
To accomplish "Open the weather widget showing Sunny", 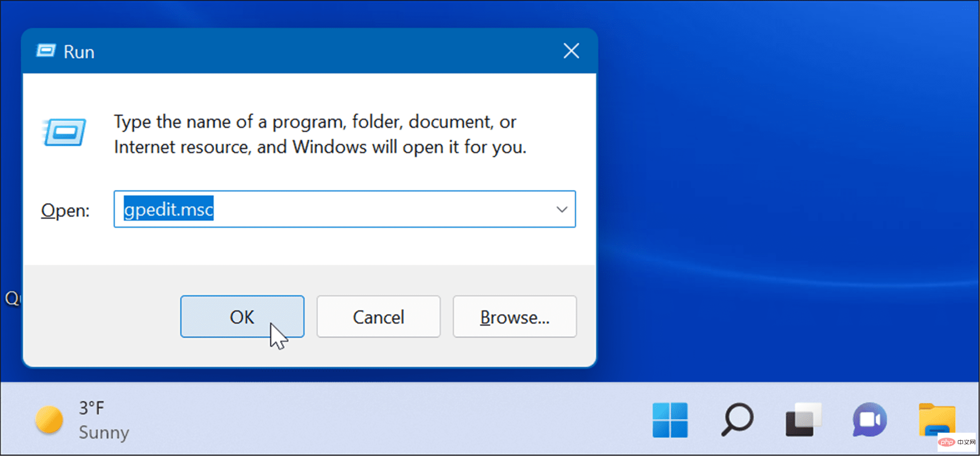I will point(83,420).
